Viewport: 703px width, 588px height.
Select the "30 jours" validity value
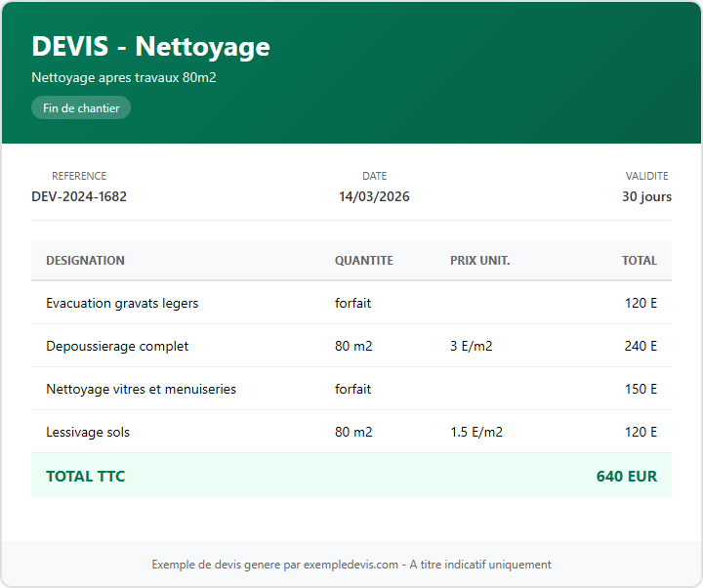(x=646, y=196)
